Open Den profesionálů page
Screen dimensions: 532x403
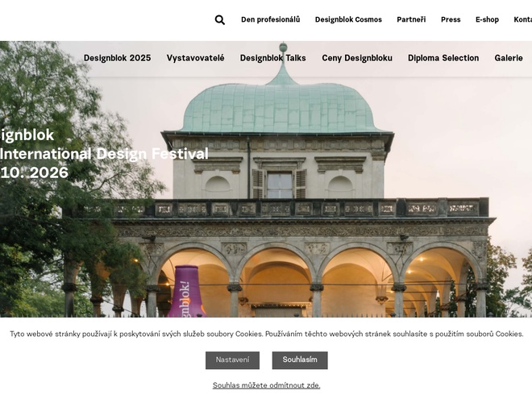tap(270, 19)
